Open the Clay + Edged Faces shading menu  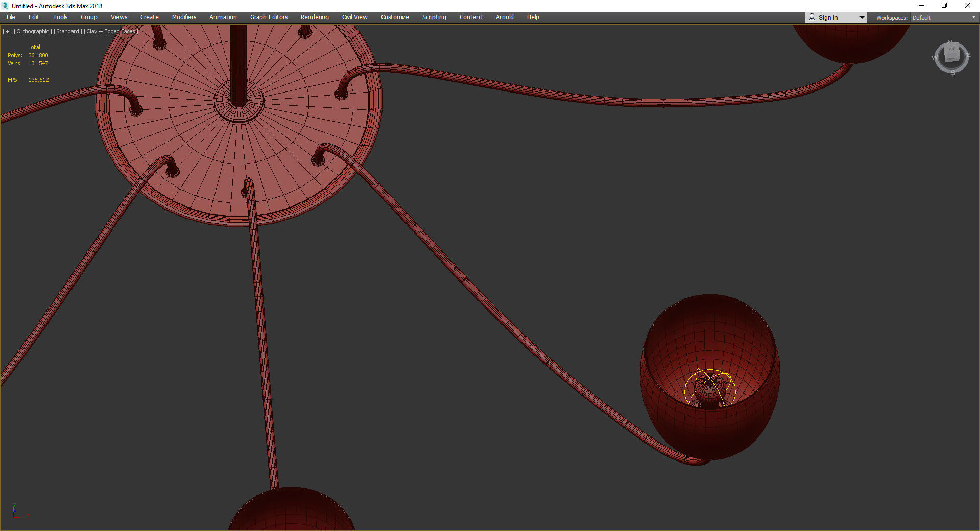[x=111, y=31]
